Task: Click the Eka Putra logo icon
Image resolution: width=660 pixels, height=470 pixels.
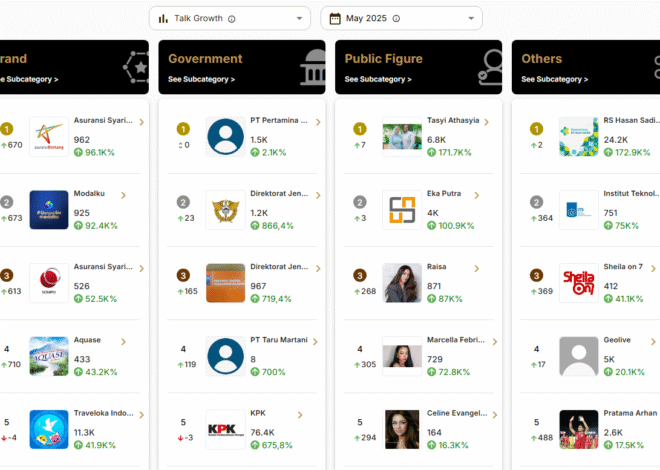Action: [x=402, y=210]
